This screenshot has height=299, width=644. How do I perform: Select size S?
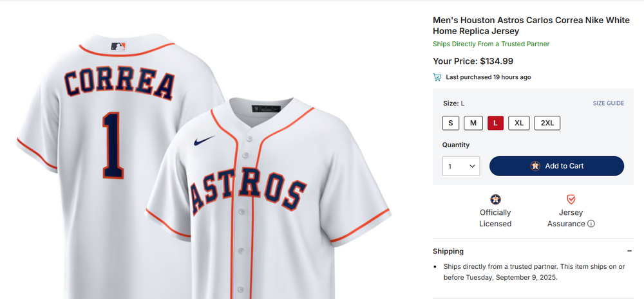[451, 122]
